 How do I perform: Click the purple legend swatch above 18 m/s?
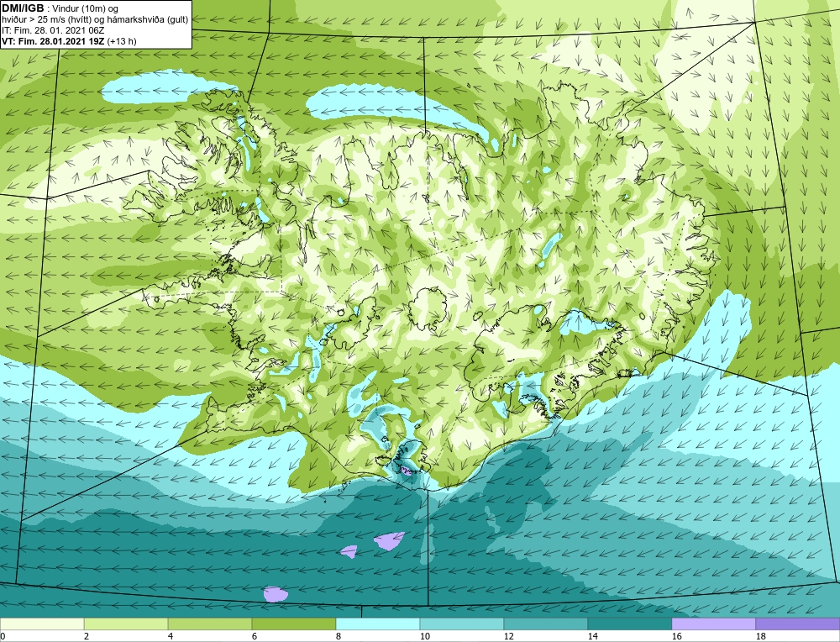point(798,624)
